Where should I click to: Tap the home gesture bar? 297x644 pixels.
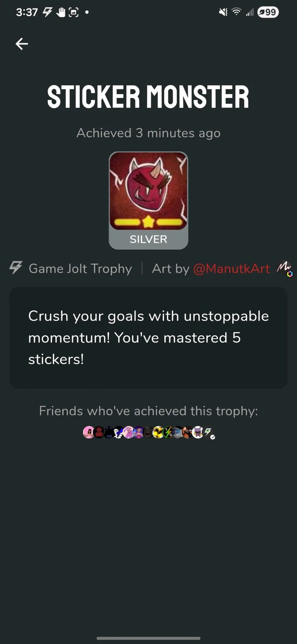[x=148, y=638]
